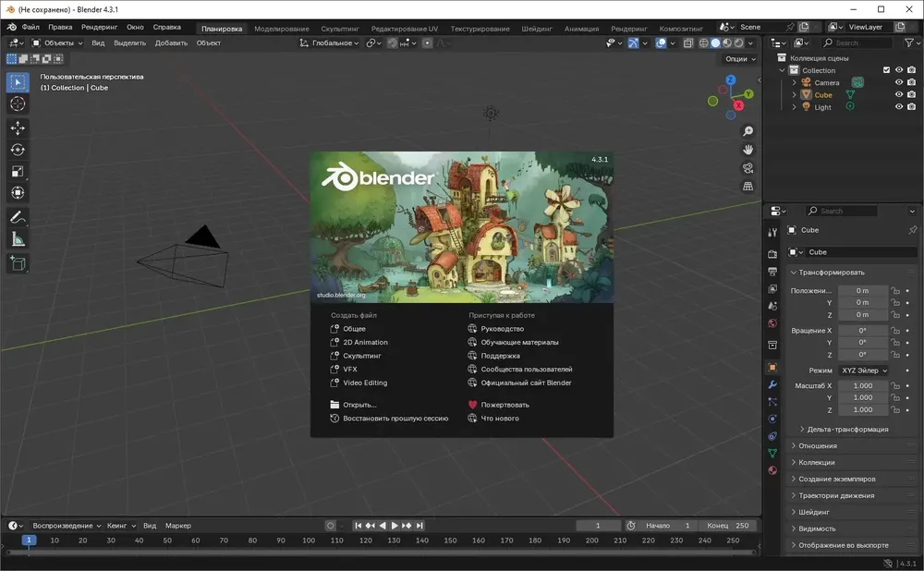Activate the Annotate pencil tool

[18, 218]
